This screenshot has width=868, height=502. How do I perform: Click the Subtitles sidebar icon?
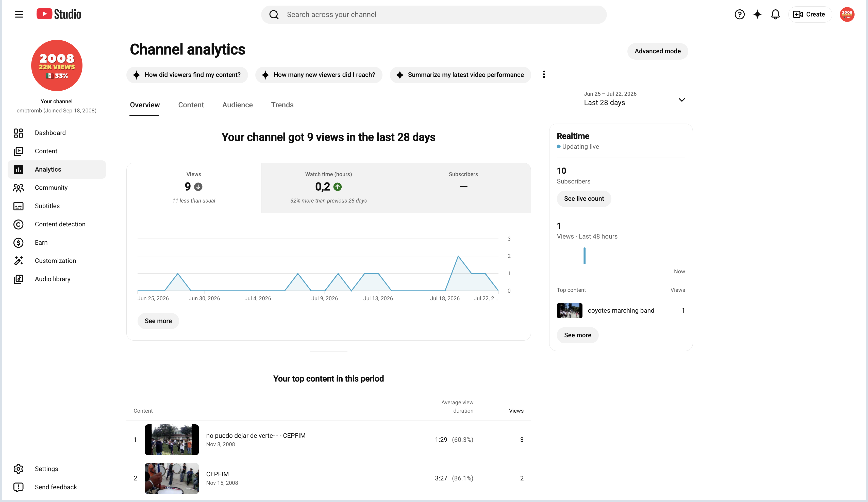coord(18,206)
